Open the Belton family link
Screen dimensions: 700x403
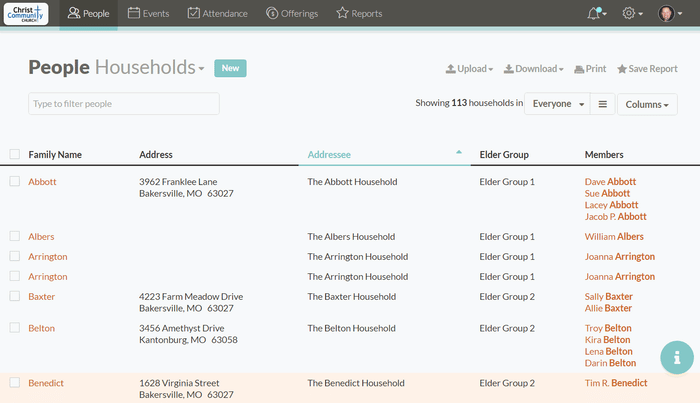[41, 328]
